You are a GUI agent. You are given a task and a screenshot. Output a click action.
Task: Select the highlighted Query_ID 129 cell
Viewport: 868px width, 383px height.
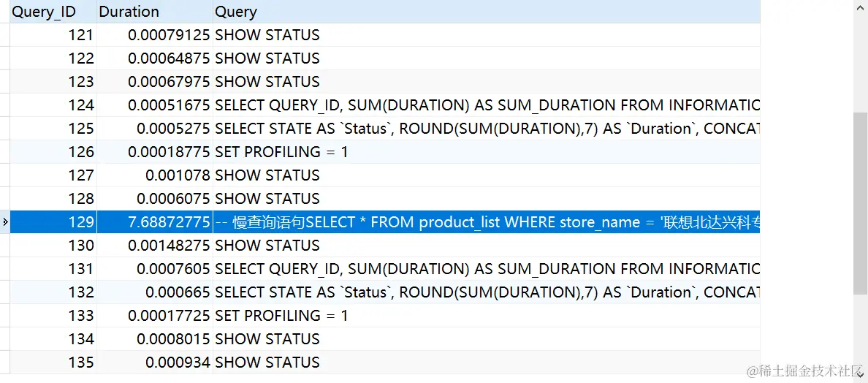[x=53, y=222]
